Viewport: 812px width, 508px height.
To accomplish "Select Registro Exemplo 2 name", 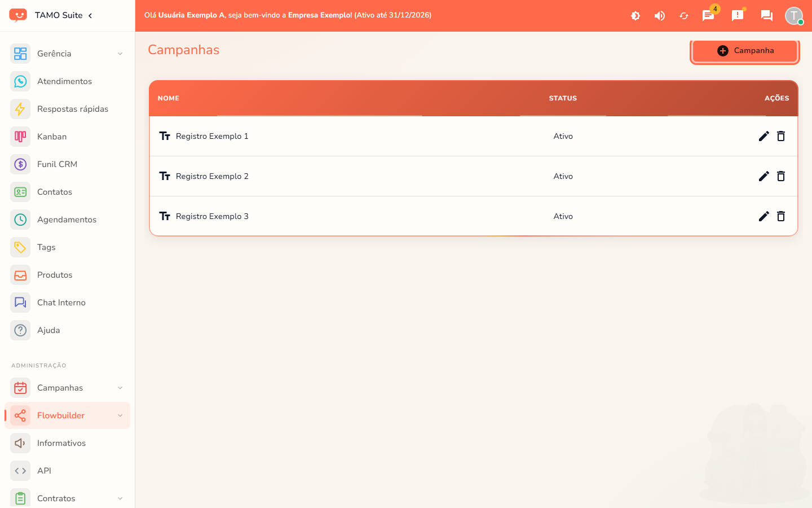I will [212, 176].
